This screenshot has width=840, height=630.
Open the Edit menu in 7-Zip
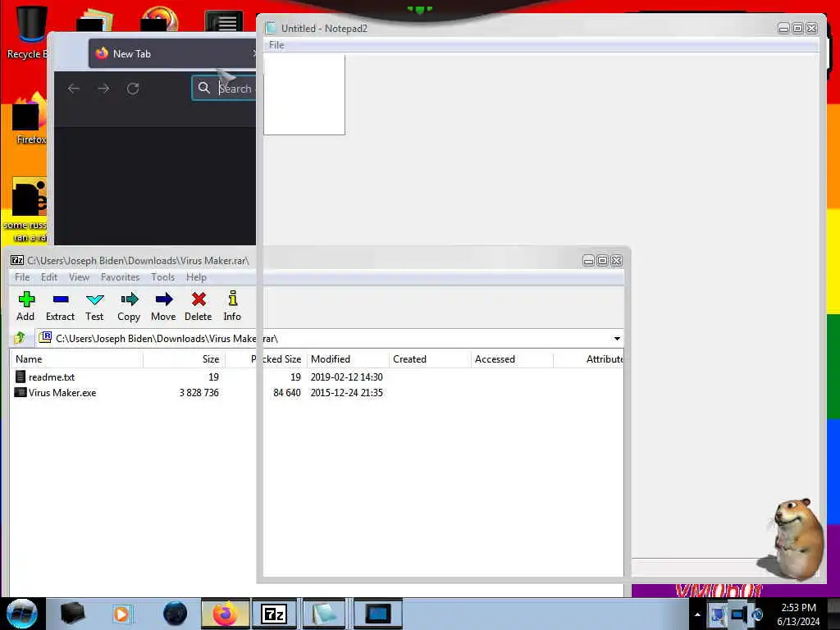[48, 277]
